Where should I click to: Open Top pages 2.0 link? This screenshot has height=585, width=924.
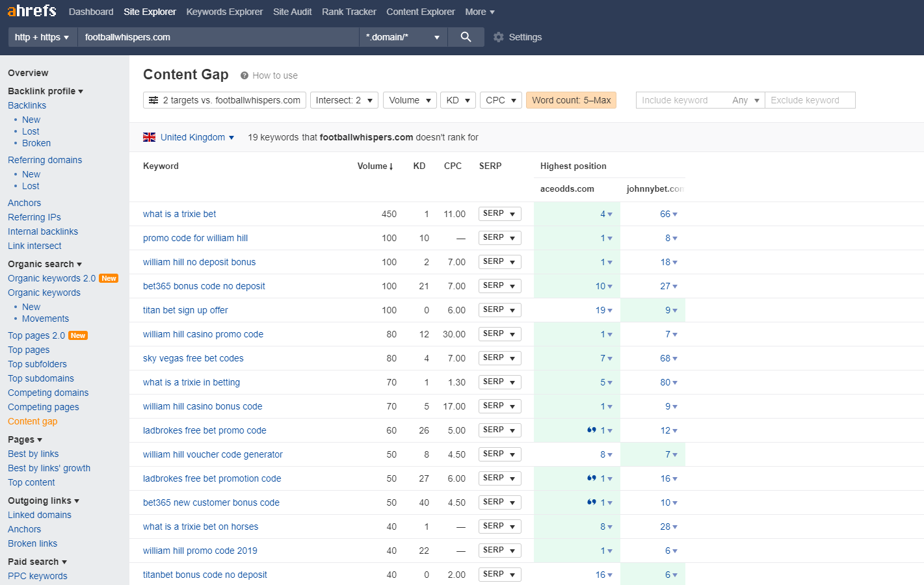tap(36, 335)
